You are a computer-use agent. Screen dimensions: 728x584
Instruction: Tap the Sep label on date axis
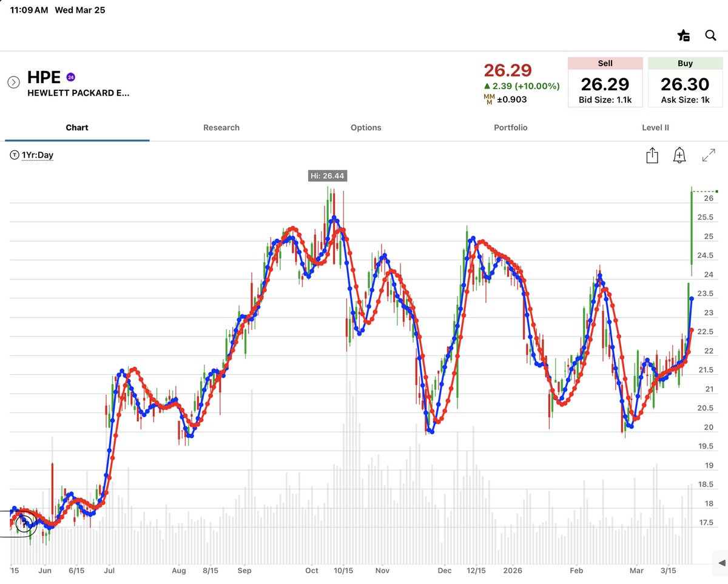coord(244,571)
